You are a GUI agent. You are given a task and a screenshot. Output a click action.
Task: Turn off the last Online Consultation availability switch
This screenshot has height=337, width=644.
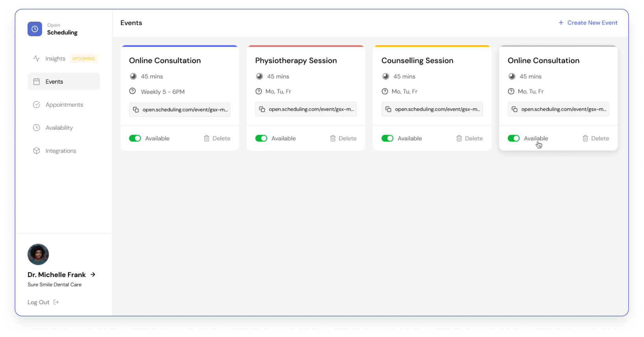point(514,138)
